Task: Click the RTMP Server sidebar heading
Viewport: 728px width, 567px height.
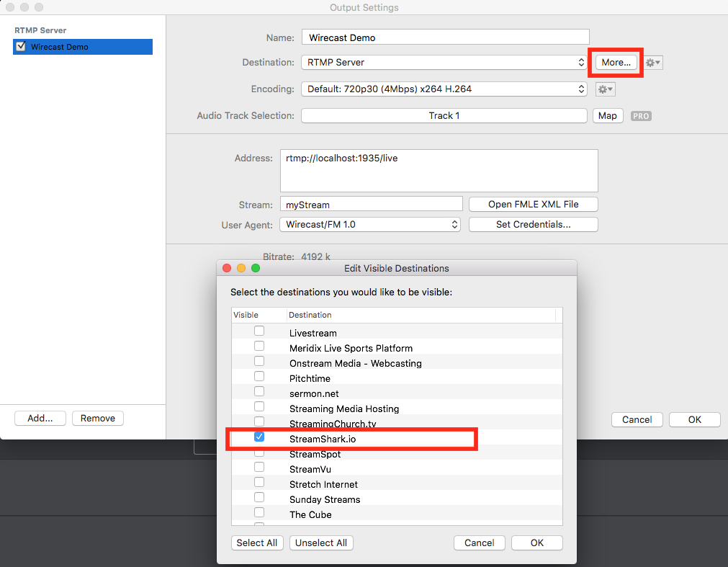Action: pyautogui.click(x=40, y=30)
